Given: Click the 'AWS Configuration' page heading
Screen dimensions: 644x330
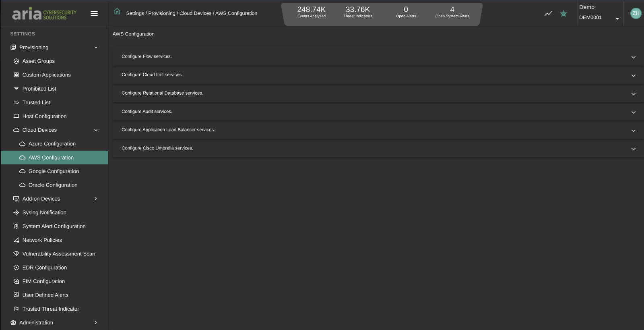Looking at the screenshot, I should pyautogui.click(x=134, y=34).
